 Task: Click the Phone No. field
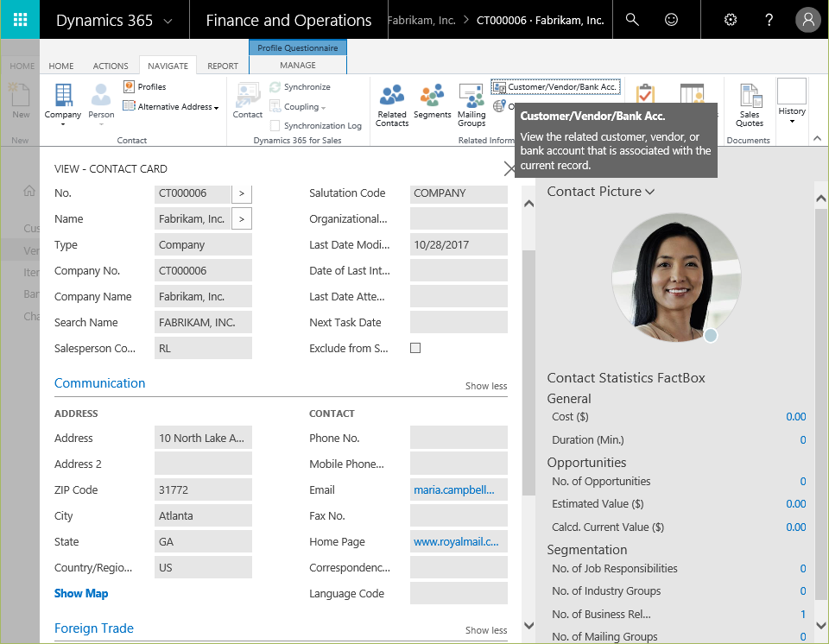[459, 438]
